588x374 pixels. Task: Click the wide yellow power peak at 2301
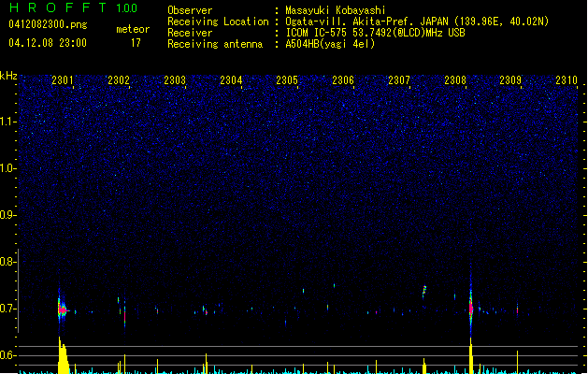[63, 356]
